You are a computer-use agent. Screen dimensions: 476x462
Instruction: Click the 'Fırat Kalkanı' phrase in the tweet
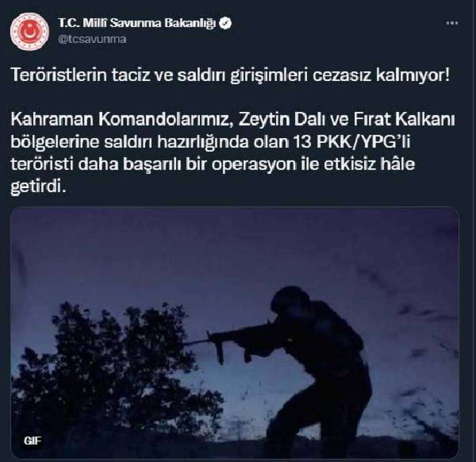(x=404, y=120)
